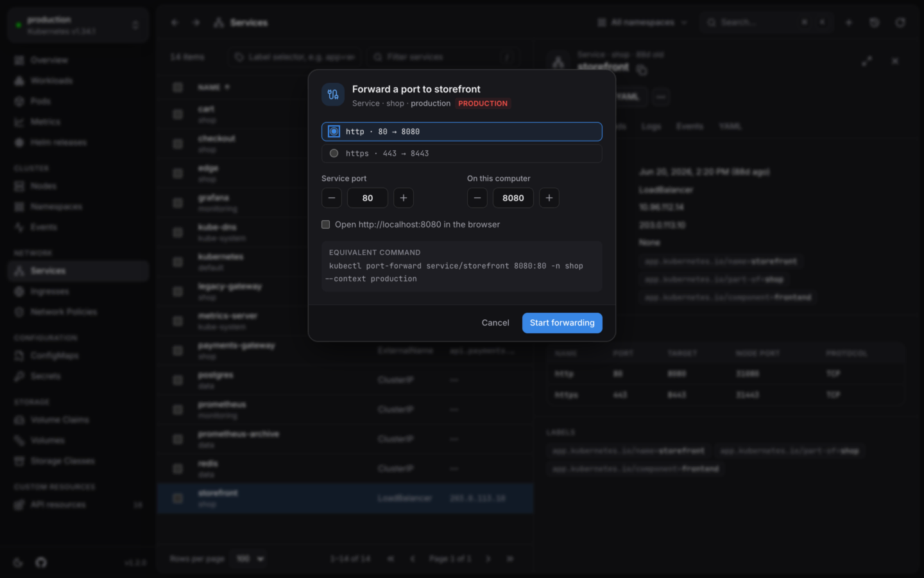Viewport: 924px width, 578px height.
Task: Check the kube-dns service row checkbox
Action: 178,232
